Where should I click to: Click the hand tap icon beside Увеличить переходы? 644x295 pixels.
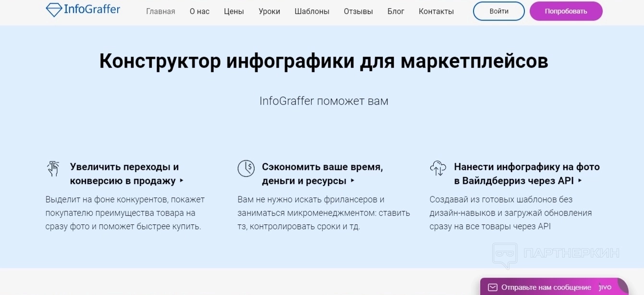pos(53,169)
